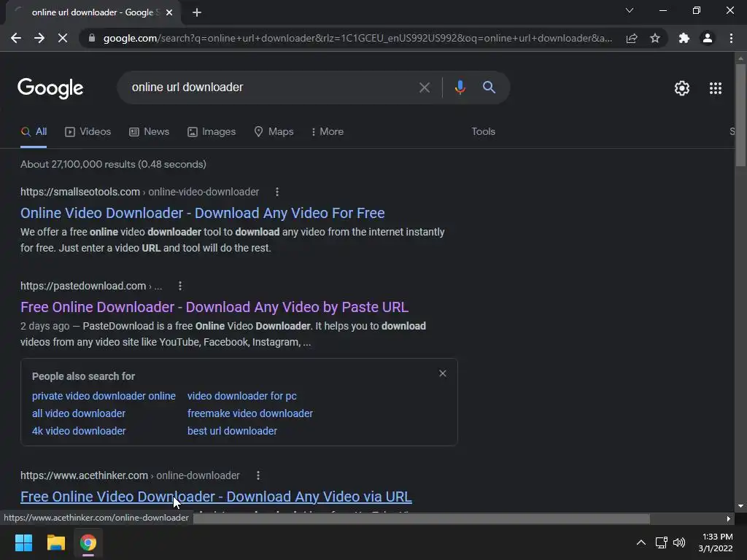Open the Windows Start menu
Screen dimensions: 747x560
[23, 542]
